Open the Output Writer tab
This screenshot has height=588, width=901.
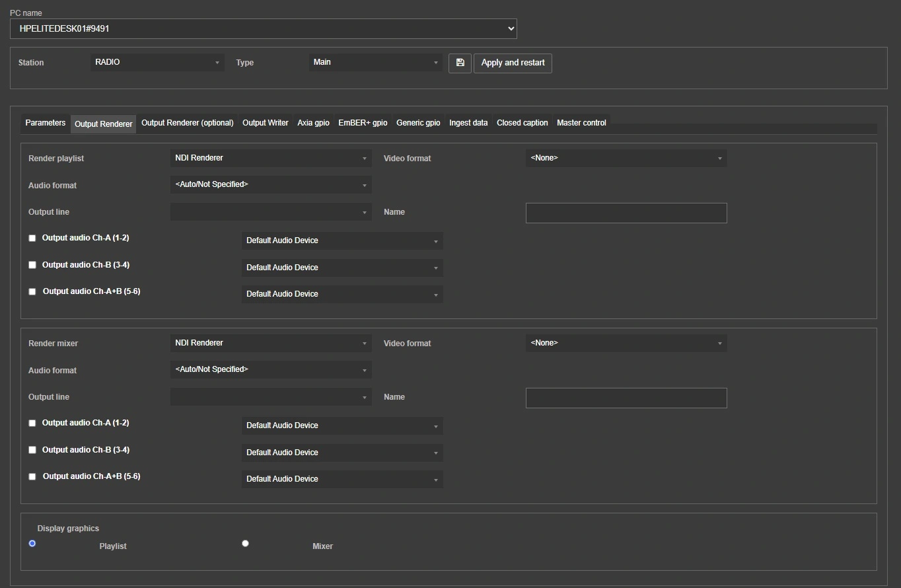(265, 123)
